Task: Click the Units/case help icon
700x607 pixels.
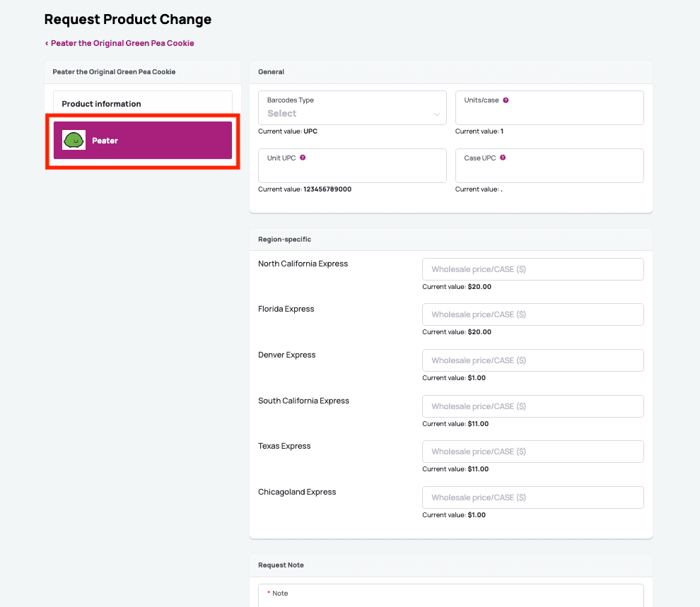Action: pos(506,100)
